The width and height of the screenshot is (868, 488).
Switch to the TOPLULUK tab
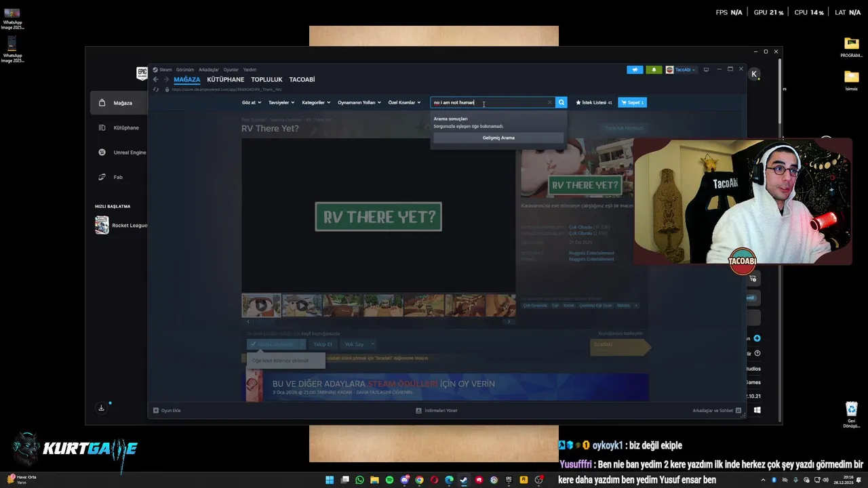click(x=267, y=79)
